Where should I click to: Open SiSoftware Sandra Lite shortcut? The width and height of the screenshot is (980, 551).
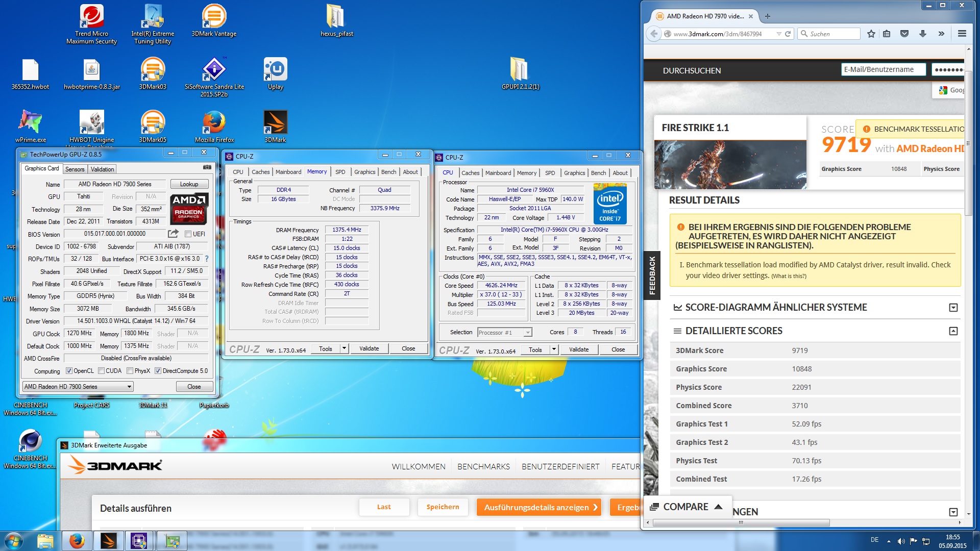coord(214,77)
